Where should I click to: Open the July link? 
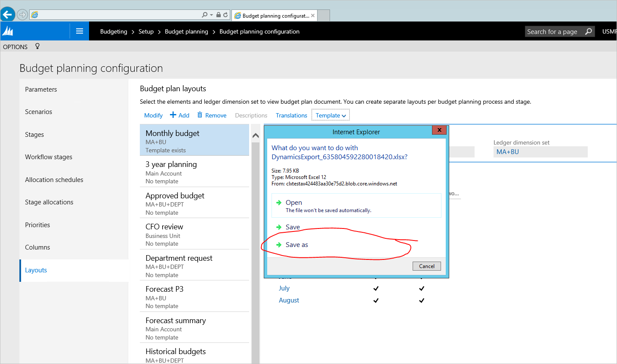pyautogui.click(x=284, y=288)
